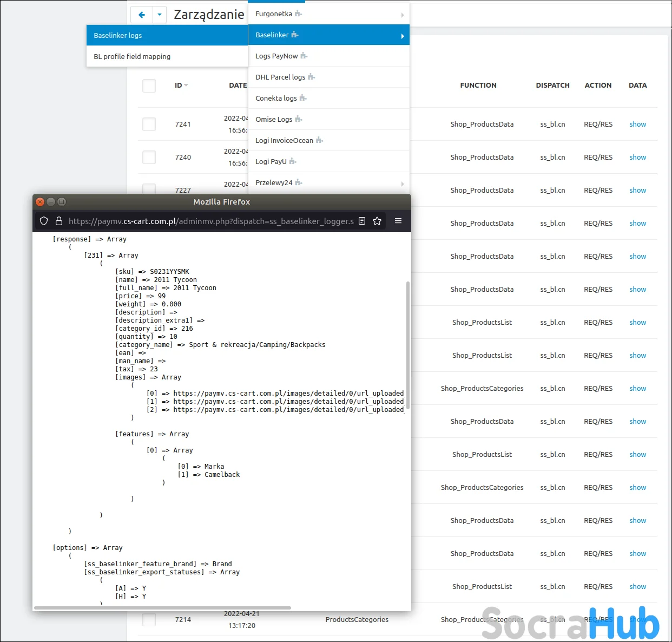Open BL profile field mapping entry
672x642 pixels.
coord(167,56)
